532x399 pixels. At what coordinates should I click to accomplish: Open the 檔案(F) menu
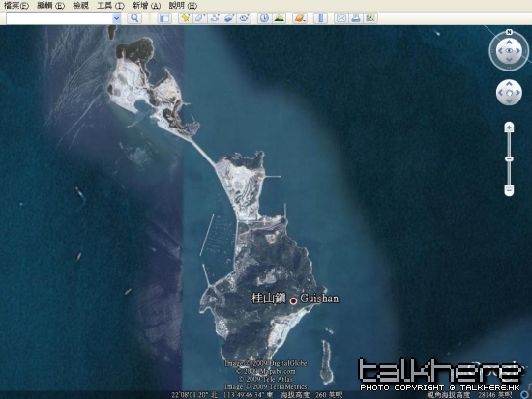click(15, 6)
